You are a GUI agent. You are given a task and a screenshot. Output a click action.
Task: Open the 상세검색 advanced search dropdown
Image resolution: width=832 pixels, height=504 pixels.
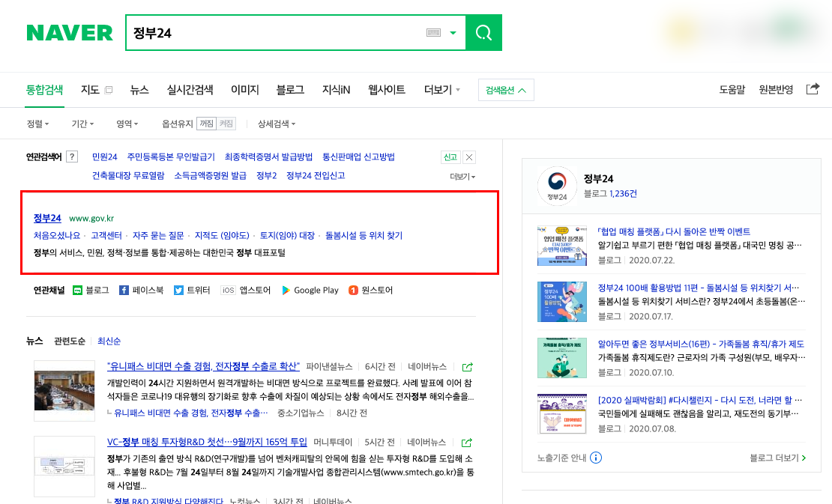point(277,124)
